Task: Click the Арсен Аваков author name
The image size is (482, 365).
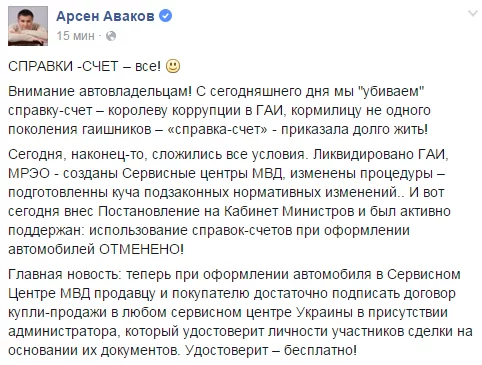Action: 105,16
